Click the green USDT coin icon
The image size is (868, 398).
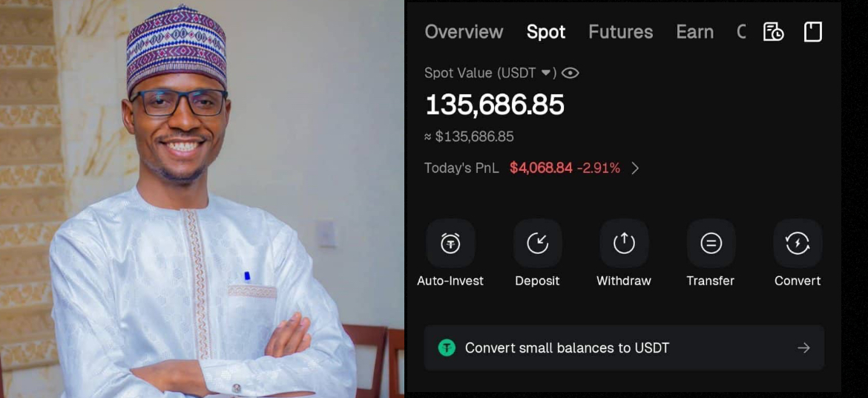[446, 348]
